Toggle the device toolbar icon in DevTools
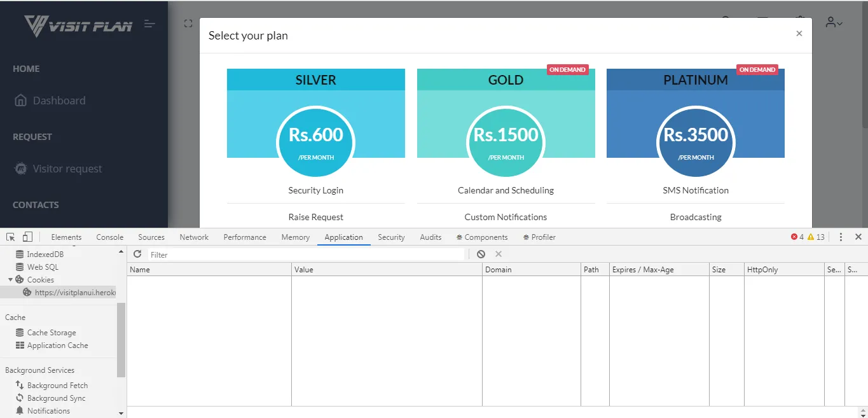The width and height of the screenshot is (868, 418). point(27,237)
